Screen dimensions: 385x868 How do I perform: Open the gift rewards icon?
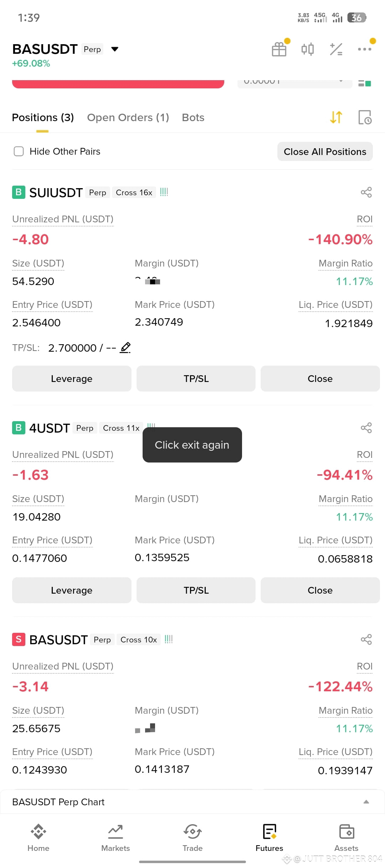279,49
